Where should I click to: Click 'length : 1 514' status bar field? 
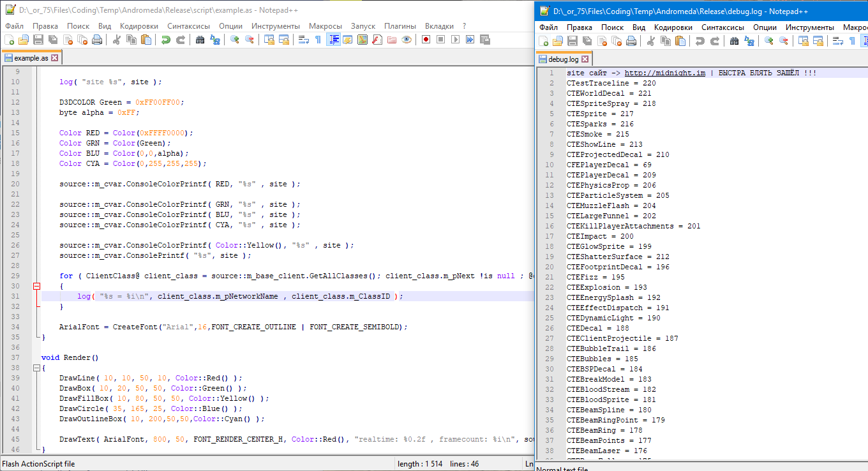click(x=419, y=464)
